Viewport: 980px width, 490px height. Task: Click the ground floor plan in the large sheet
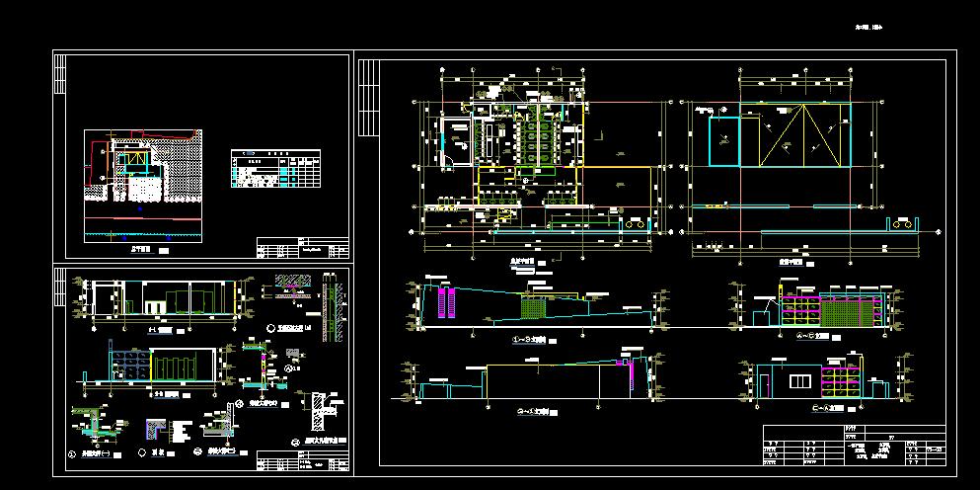[539, 163]
